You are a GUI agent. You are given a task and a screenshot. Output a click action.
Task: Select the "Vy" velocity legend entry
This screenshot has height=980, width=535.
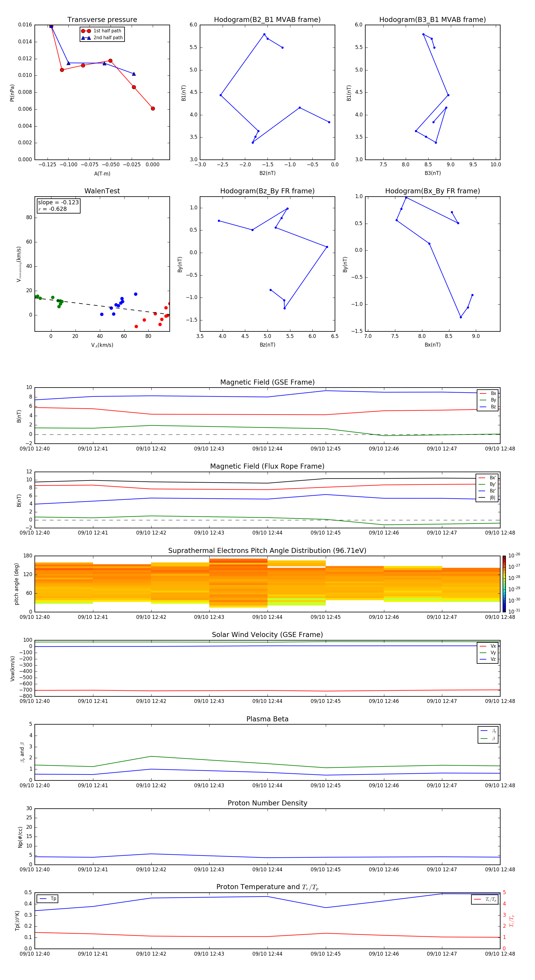488,652
